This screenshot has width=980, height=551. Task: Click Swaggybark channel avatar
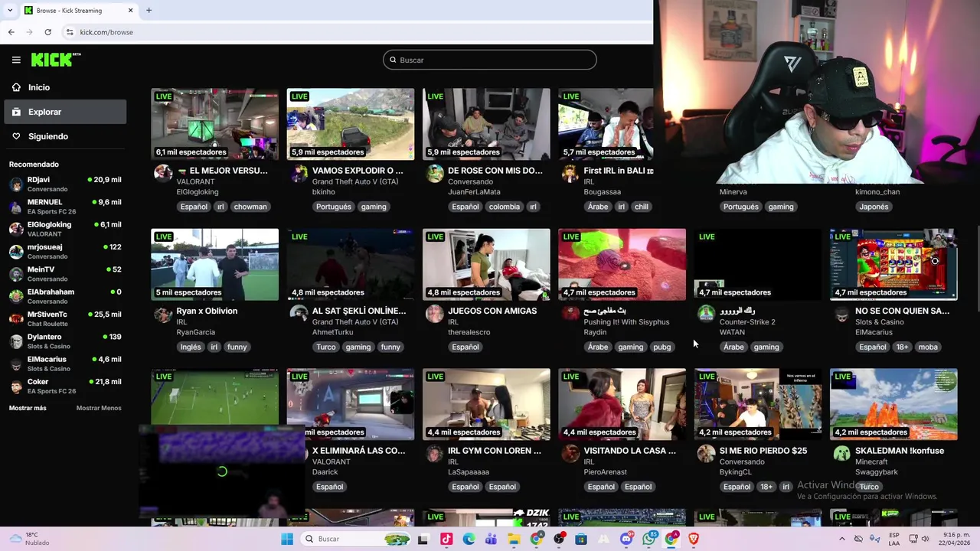tap(841, 454)
